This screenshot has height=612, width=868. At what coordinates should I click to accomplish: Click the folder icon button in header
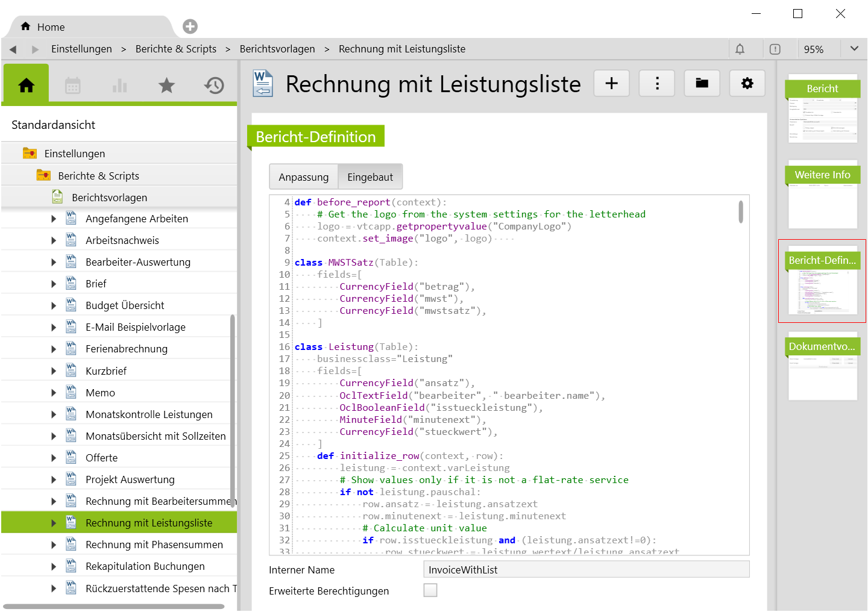pyautogui.click(x=702, y=83)
